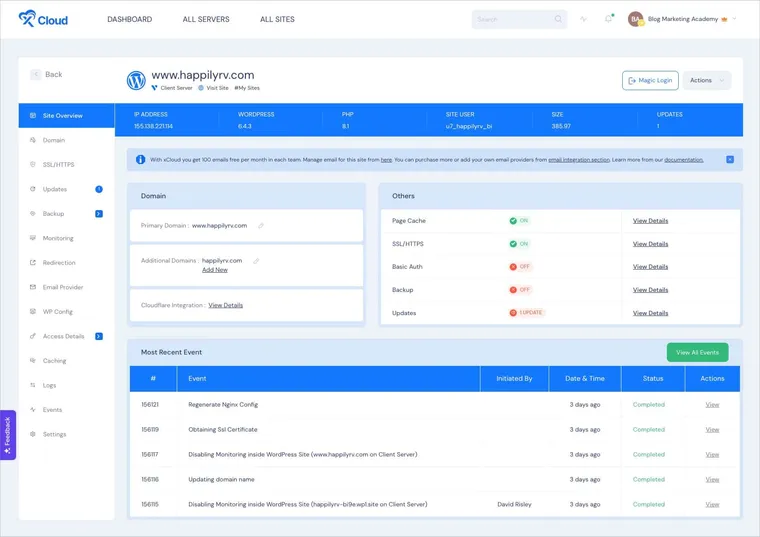Open the Feedback side tab

[x=8, y=435]
